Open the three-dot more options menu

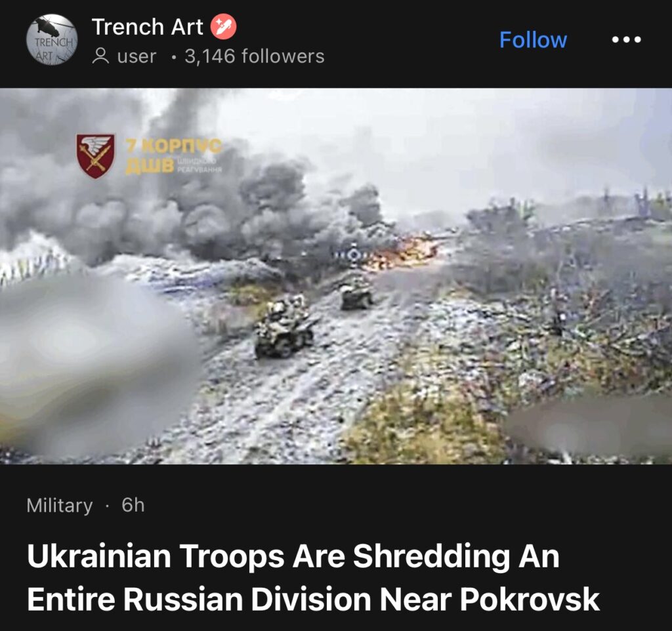pos(626,40)
